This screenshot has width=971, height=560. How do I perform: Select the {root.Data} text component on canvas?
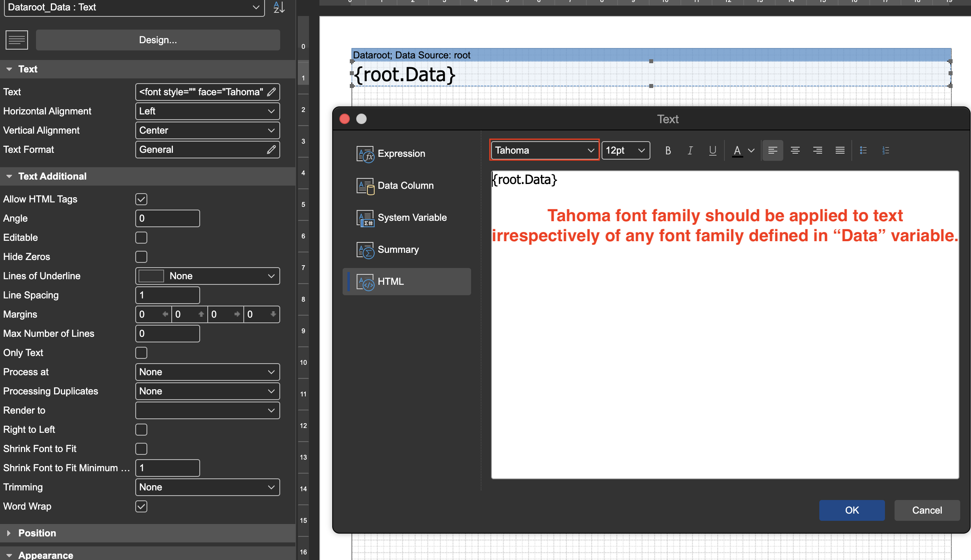pos(651,74)
